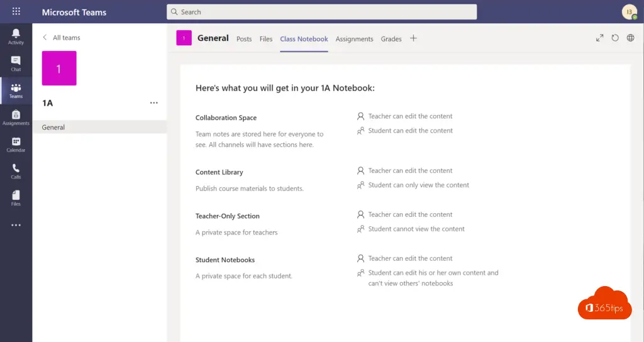Open the Grades tab

coord(391,39)
